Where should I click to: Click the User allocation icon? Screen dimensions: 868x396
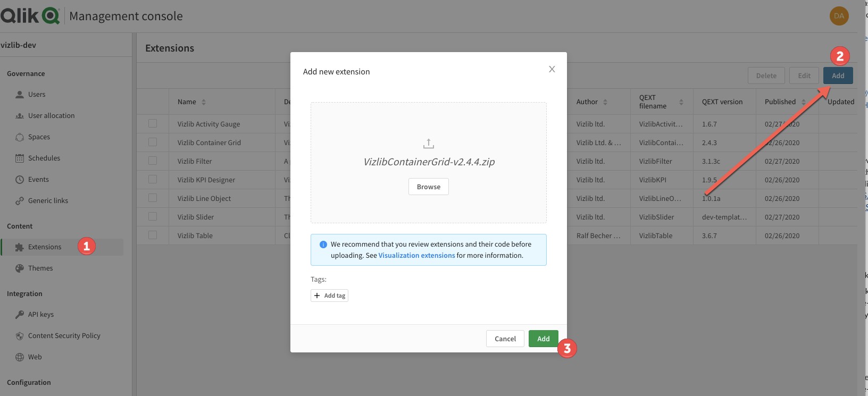[20, 116]
